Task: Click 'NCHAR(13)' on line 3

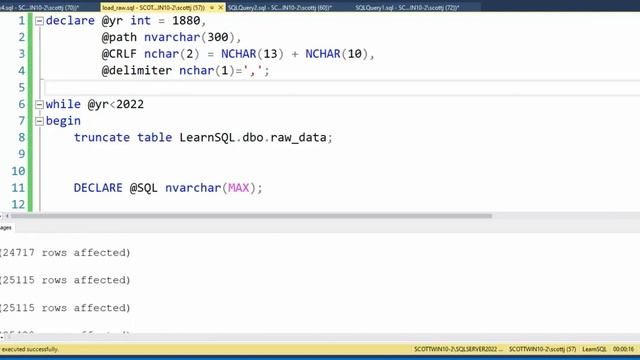Action: (x=252, y=54)
